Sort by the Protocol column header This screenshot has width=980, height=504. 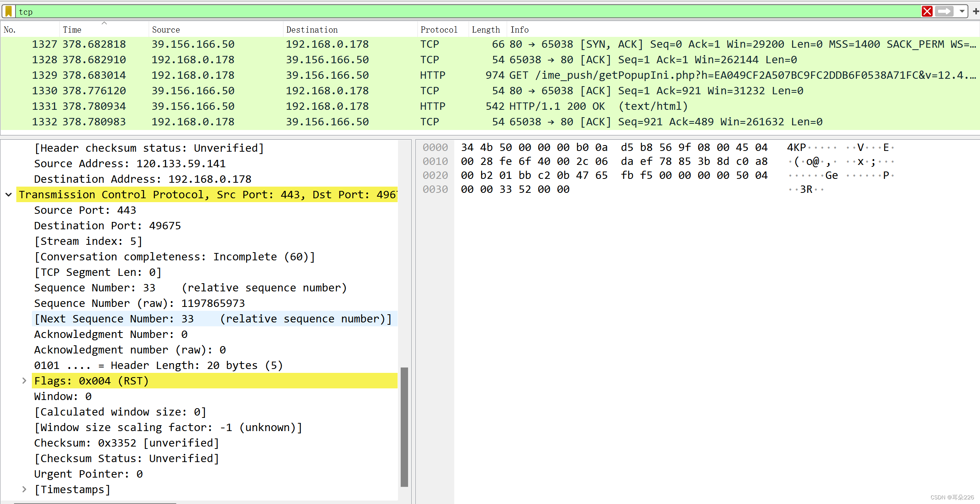pyautogui.click(x=439, y=30)
